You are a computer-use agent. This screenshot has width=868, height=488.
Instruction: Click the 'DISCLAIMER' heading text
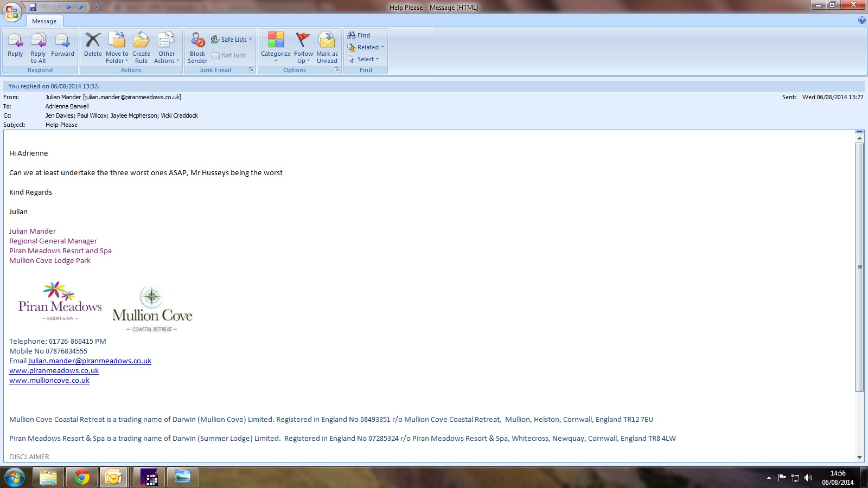[29, 457]
